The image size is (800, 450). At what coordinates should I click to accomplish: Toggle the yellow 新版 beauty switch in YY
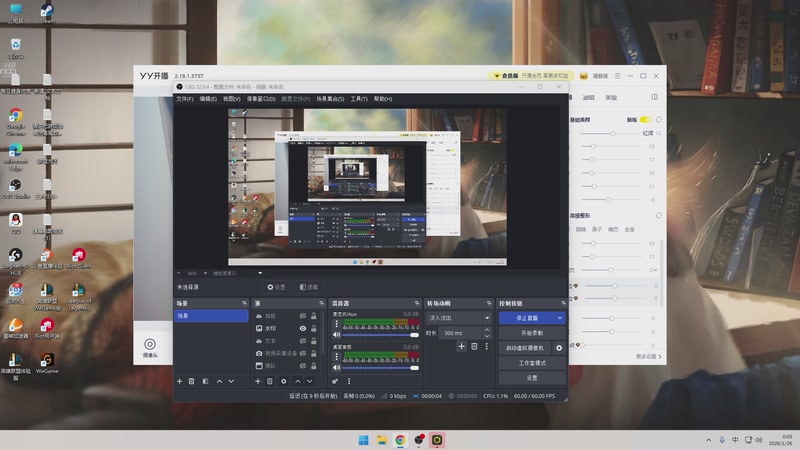pyautogui.click(x=645, y=119)
